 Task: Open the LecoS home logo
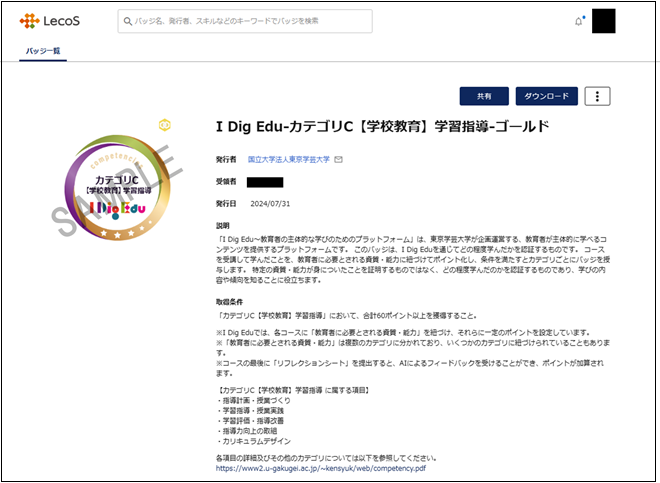[x=50, y=21]
